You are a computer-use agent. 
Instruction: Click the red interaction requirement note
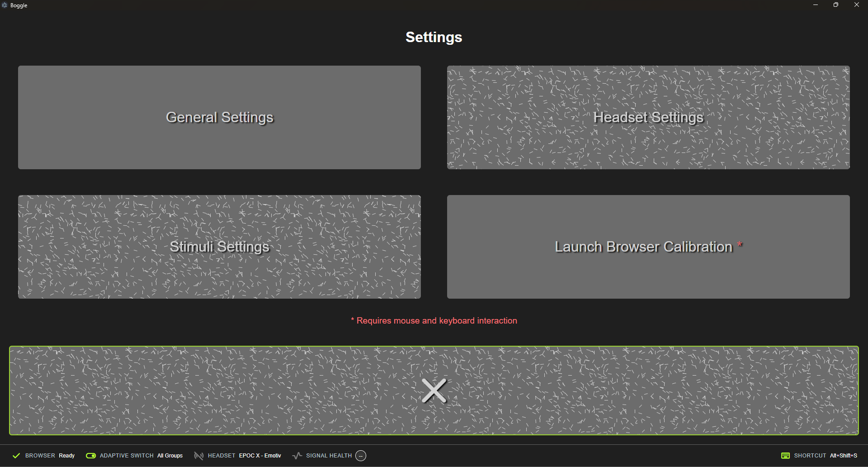coord(434,320)
